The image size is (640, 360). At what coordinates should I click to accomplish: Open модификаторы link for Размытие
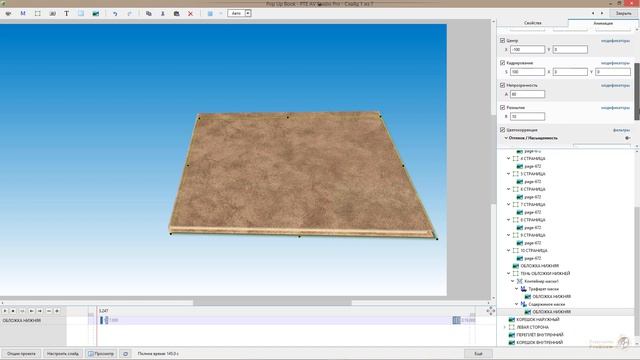coord(615,108)
